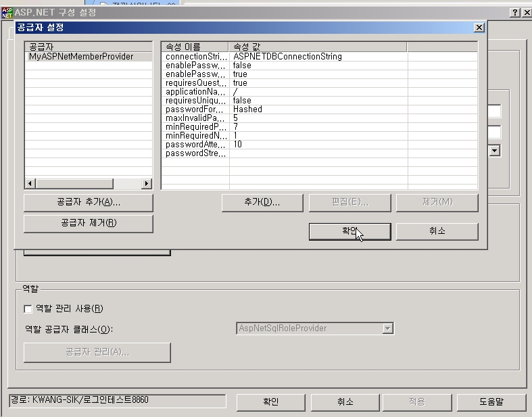This screenshot has height=417, width=532.
Task: Click the 역할 공급자 클래스(O) label
Action: [x=69, y=329]
